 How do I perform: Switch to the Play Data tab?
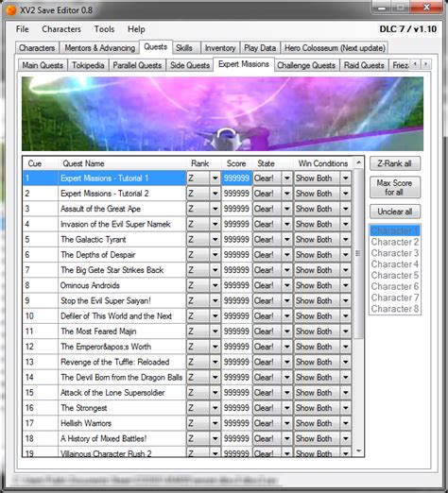pos(260,48)
